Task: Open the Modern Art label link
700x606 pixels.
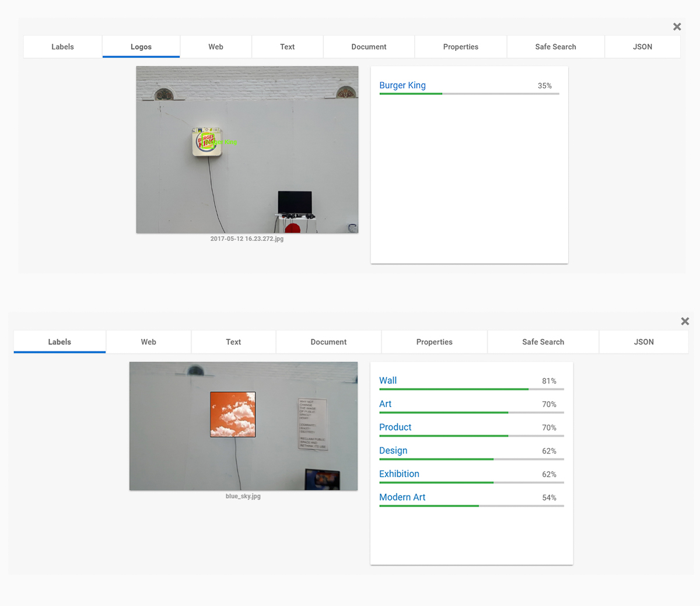Action: point(402,497)
